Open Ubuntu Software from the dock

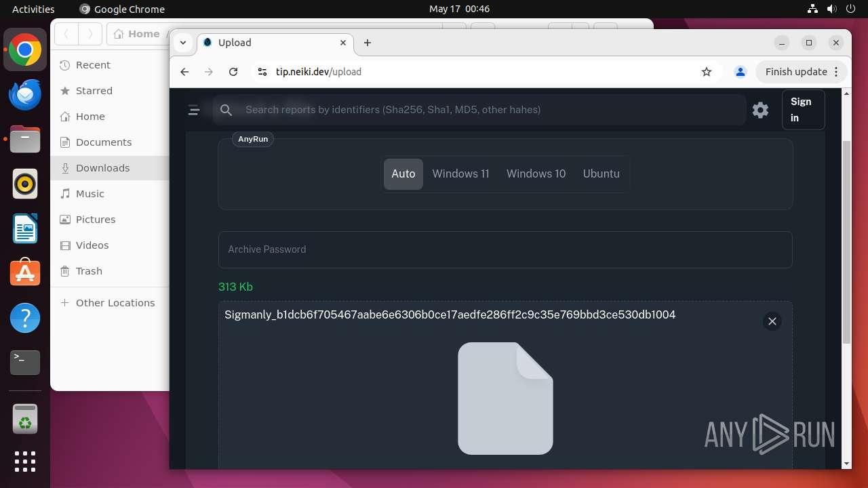pos(25,273)
